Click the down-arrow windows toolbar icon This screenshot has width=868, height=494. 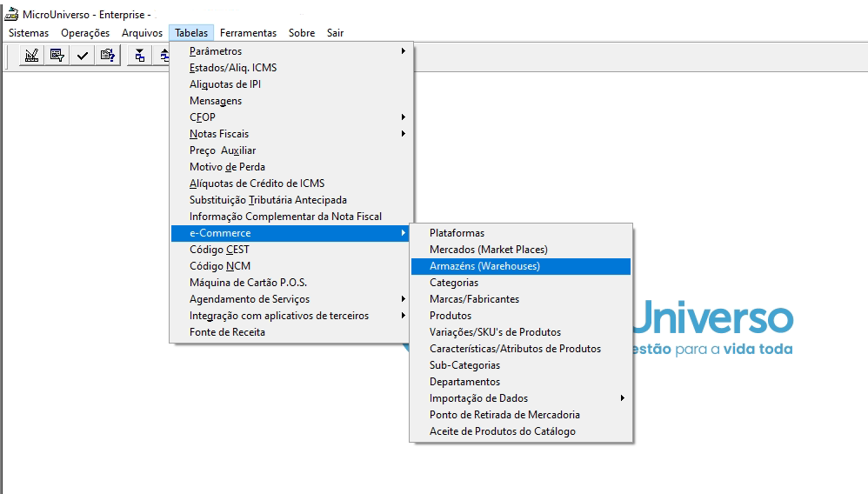click(x=139, y=56)
